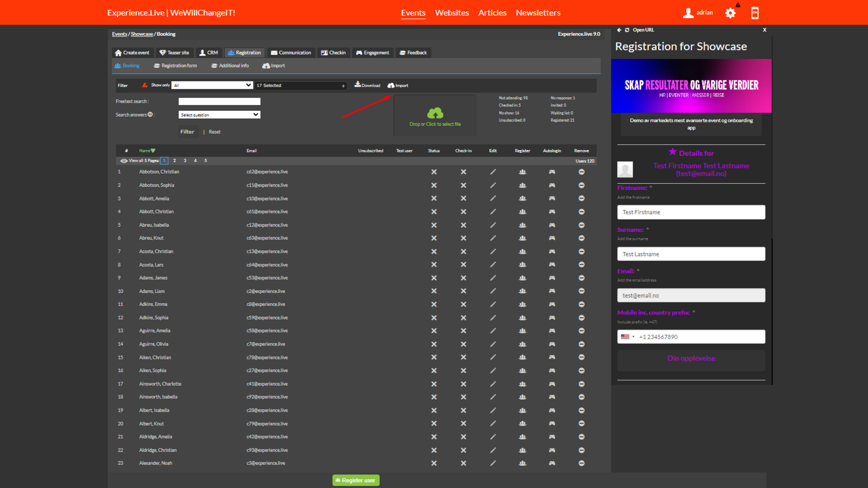Open the Registration form sub-tab
Image resolution: width=868 pixels, height=488 pixels.
(x=175, y=66)
